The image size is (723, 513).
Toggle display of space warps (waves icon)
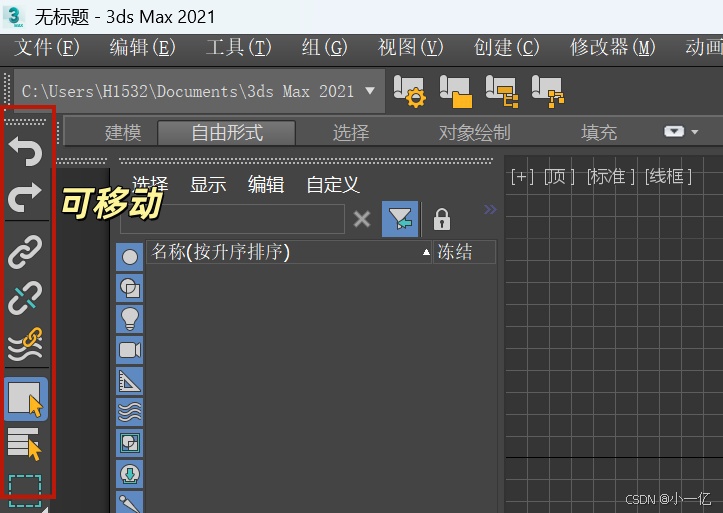(x=130, y=412)
